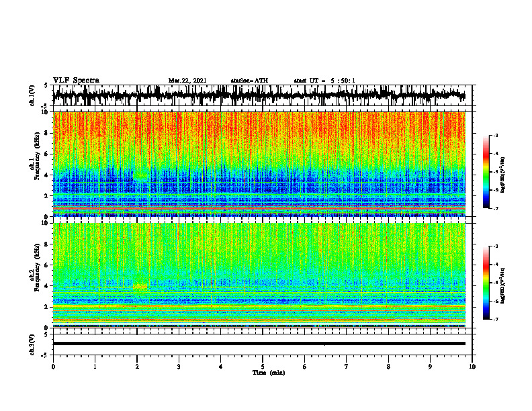Click time axis tick label "5" below ch.3

pyautogui.click(x=263, y=367)
